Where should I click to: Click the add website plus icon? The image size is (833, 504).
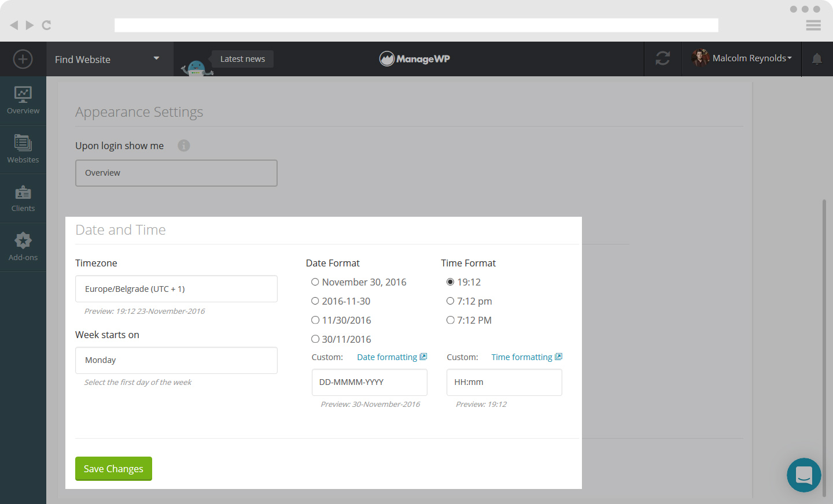(x=23, y=59)
